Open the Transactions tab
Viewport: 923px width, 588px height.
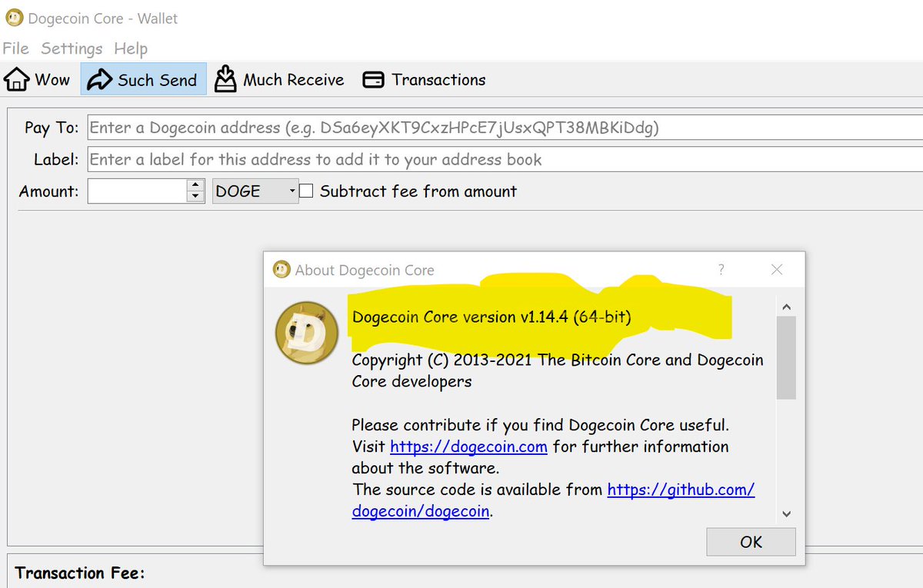[424, 79]
